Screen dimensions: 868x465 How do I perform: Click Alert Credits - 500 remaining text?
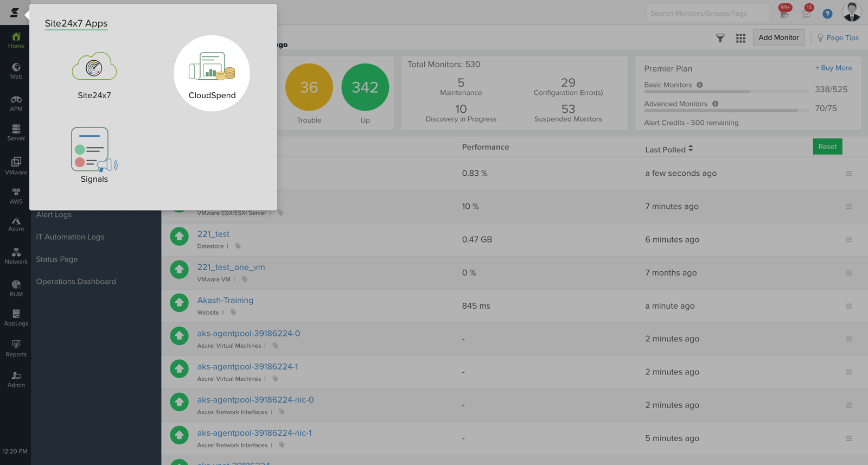tap(691, 123)
